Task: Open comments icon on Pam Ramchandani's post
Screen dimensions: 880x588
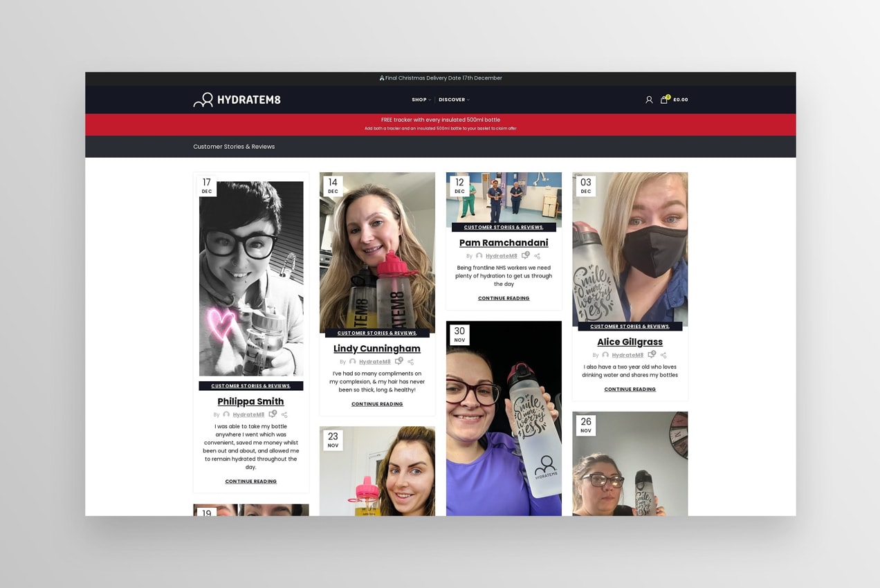Action: point(525,255)
